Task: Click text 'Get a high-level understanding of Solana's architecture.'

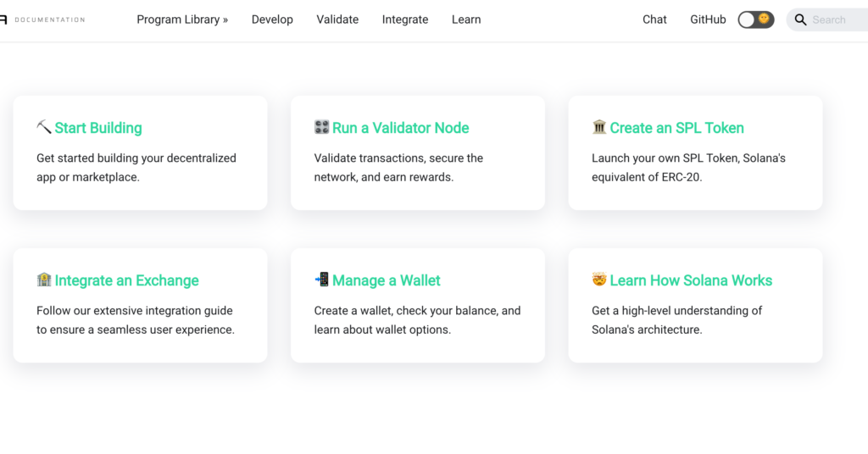Action: point(677,320)
